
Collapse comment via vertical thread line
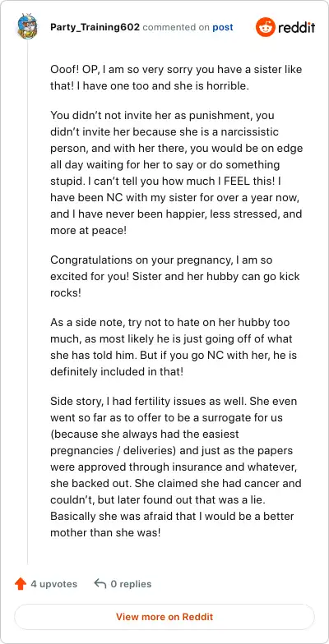pos(28,302)
